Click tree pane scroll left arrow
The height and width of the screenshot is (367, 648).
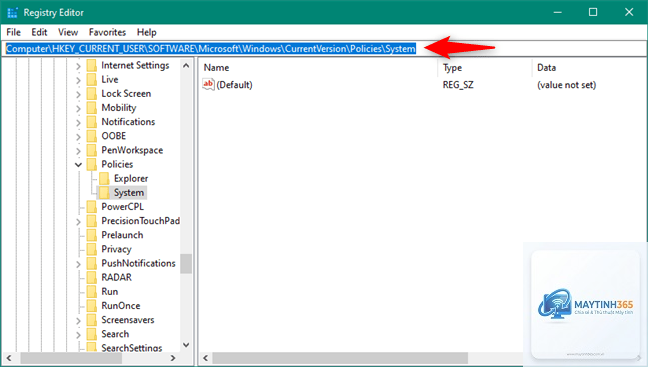tap(9, 358)
